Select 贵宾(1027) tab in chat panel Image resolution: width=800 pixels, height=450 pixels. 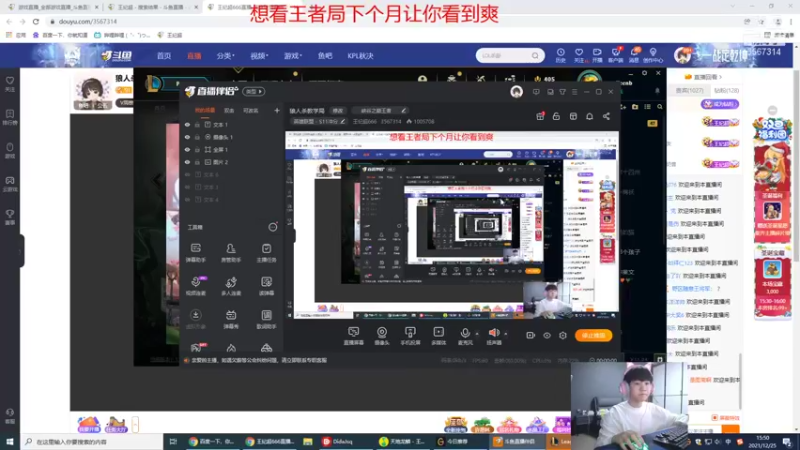click(x=689, y=90)
